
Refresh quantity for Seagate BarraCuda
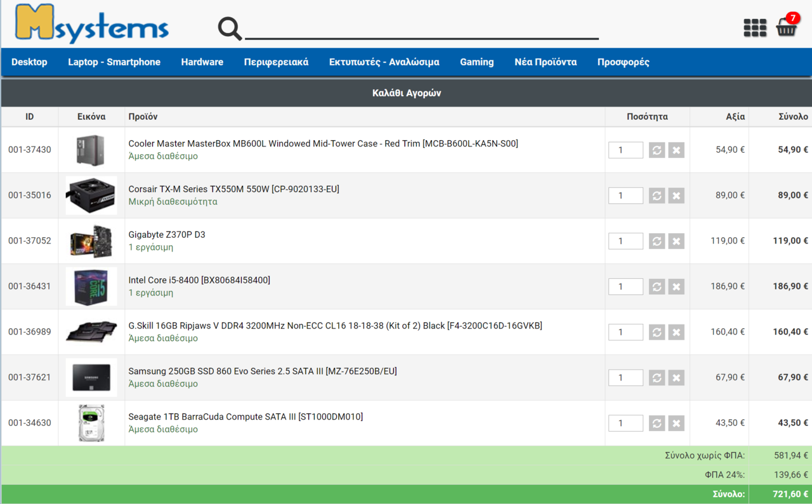(x=657, y=423)
